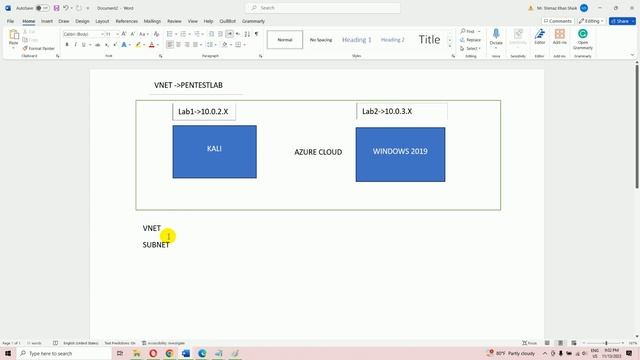Click the Save icon in title bar

pos(56,8)
